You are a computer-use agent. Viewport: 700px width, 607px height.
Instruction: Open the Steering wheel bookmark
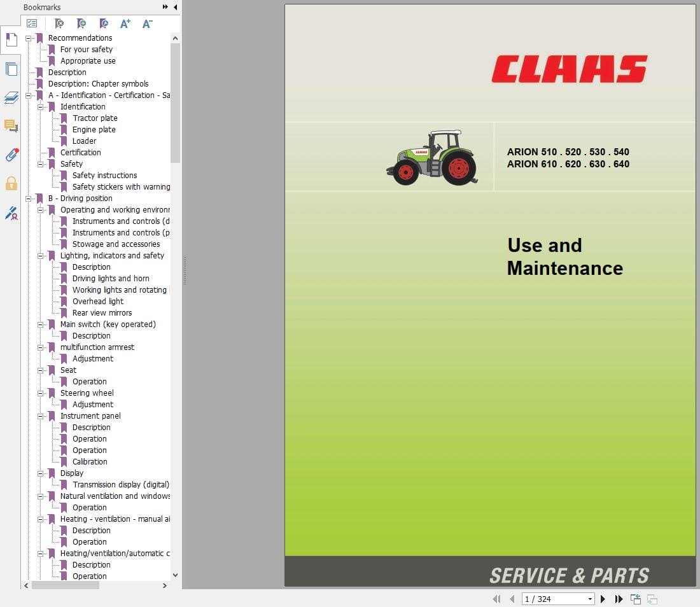tap(87, 393)
